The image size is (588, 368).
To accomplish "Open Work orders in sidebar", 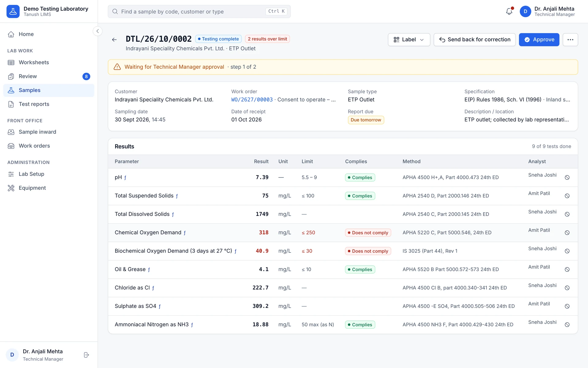I will tap(49, 146).
